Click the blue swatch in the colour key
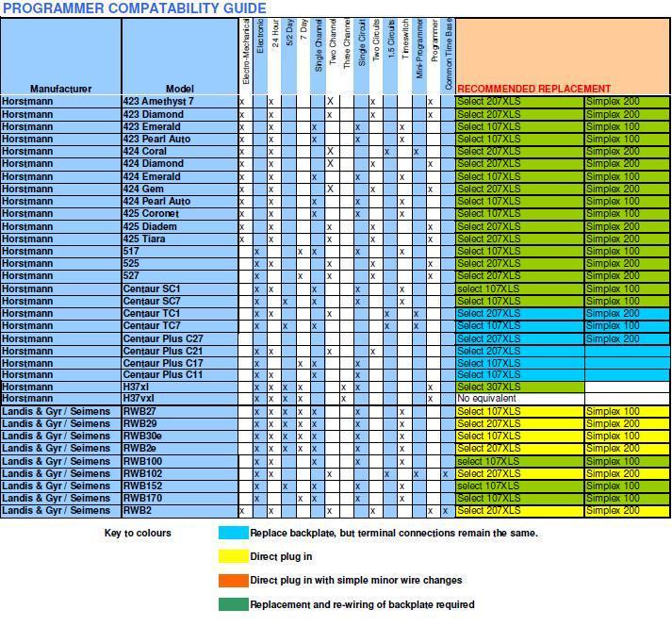 click(233, 533)
